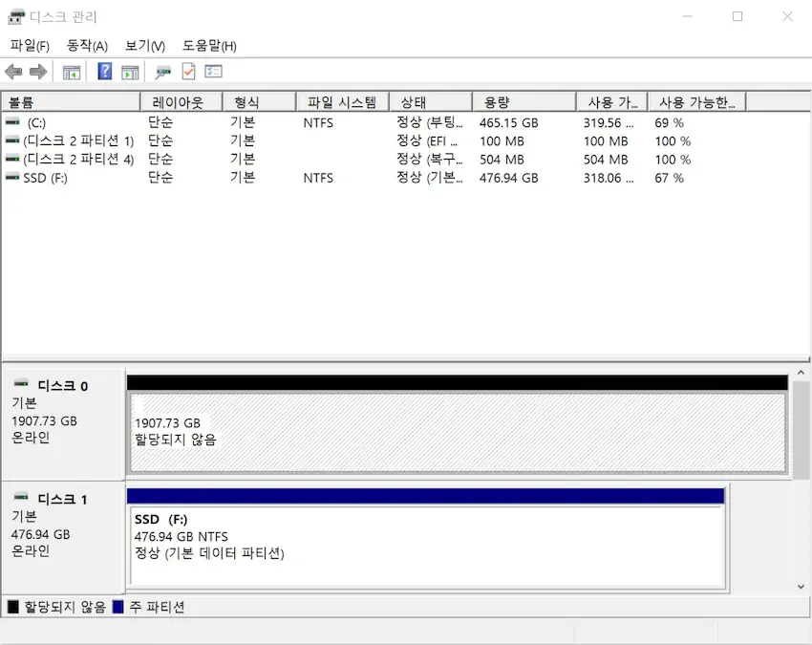The image size is (812, 645).
Task: Sort by the 형식 column header
Action: (259, 102)
